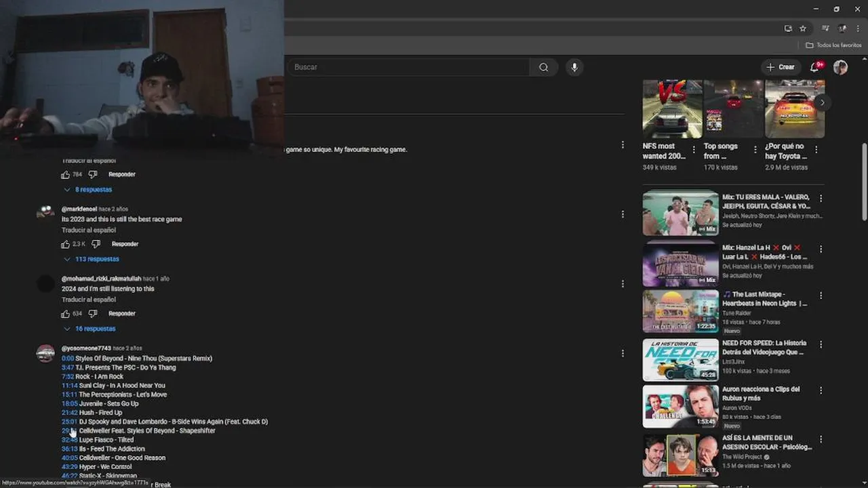Open options for 'NFS most wanted' short
The image size is (868, 488).
click(x=694, y=149)
